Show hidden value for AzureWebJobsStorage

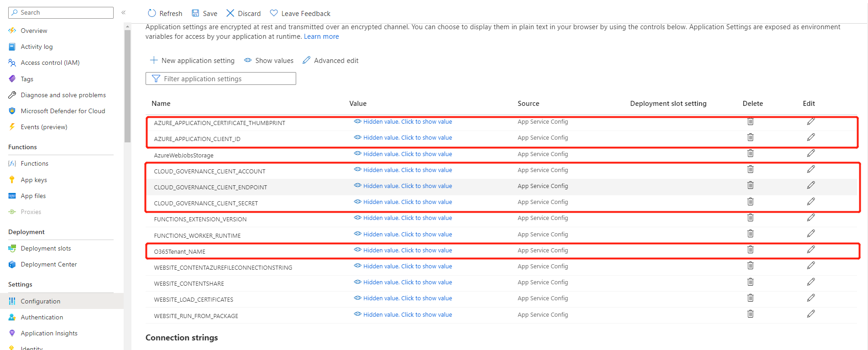click(403, 154)
